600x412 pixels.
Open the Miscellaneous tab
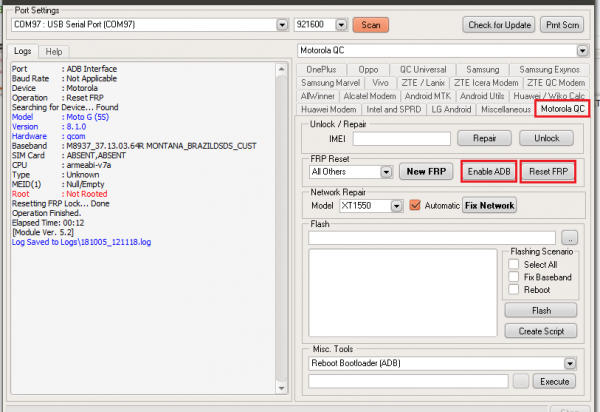[506, 109]
